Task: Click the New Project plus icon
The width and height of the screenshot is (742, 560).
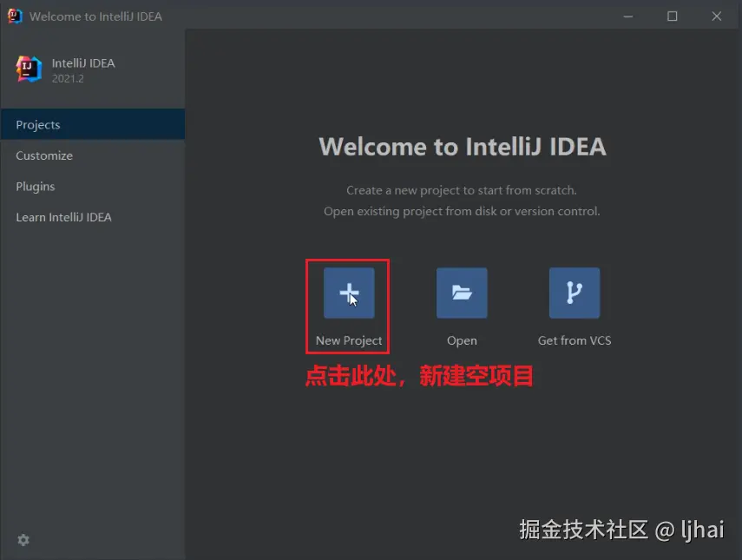Action: (x=349, y=293)
